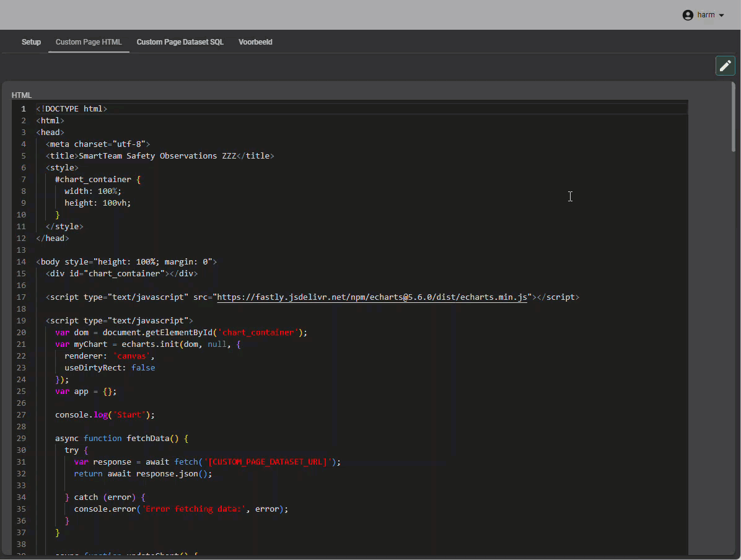Click the var app = {}; line
Image resolution: width=741 pixels, height=560 pixels.
tap(85, 392)
